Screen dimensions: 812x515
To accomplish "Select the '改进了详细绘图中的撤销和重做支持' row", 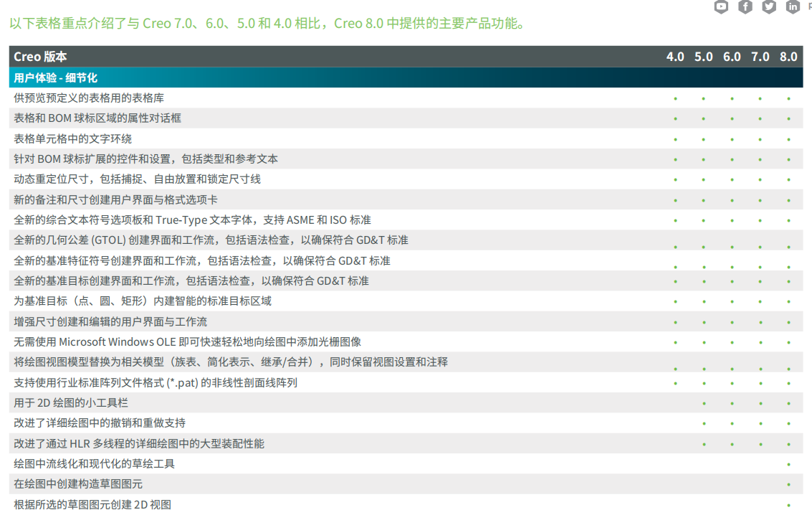I will (100, 423).
